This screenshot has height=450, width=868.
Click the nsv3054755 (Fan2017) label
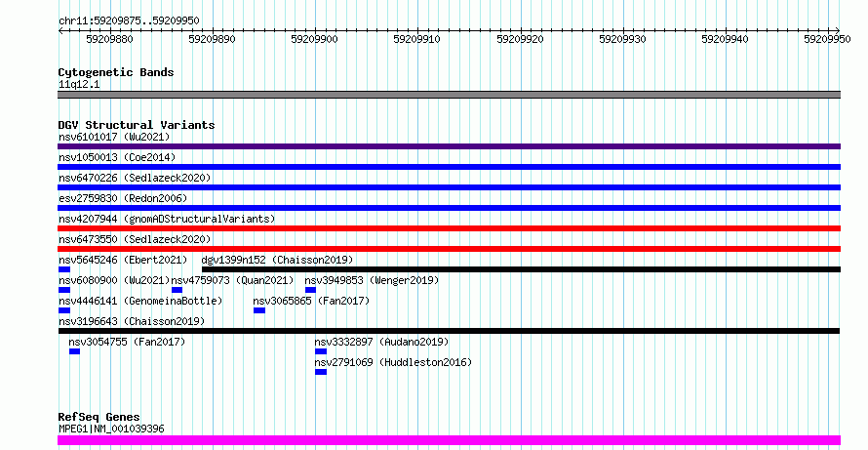click(127, 342)
